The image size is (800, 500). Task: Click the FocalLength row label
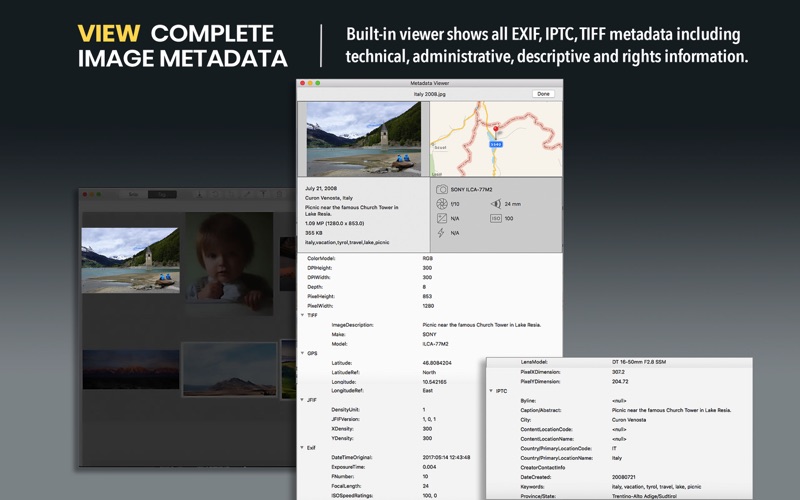(x=346, y=486)
